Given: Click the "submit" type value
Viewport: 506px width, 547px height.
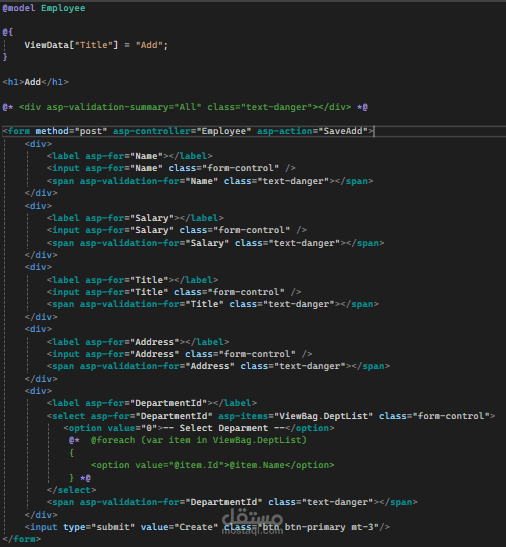Looking at the screenshot, I should point(113,527).
